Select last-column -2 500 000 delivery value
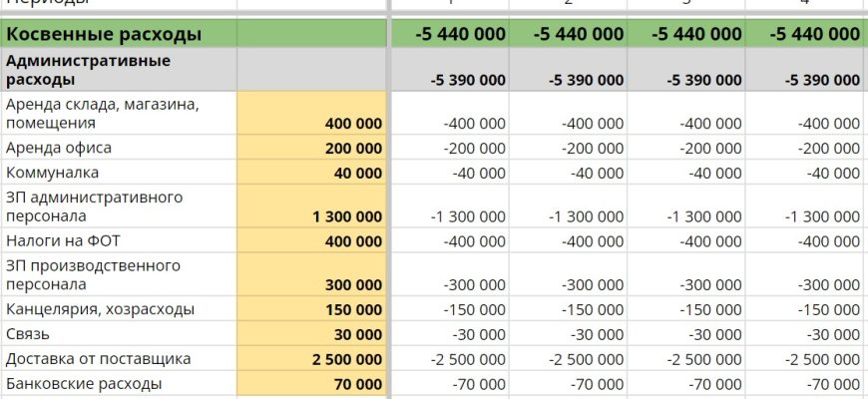The image size is (868, 399). [x=805, y=359]
